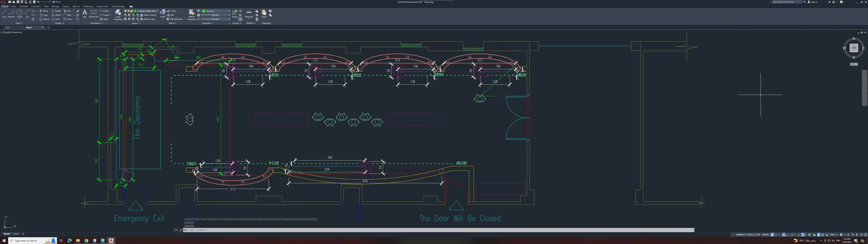Image resolution: width=868 pixels, height=244 pixels.
Task: Click the Create block button
Action: pos(171,11)
